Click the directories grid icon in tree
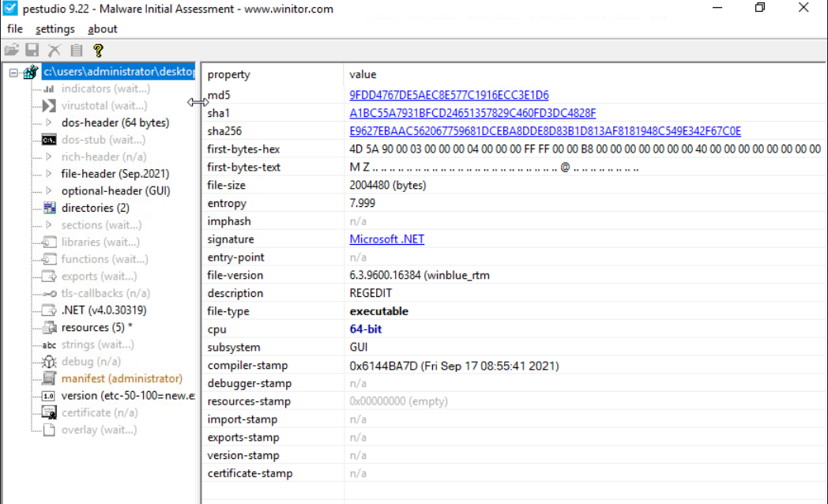 (49, 209)
